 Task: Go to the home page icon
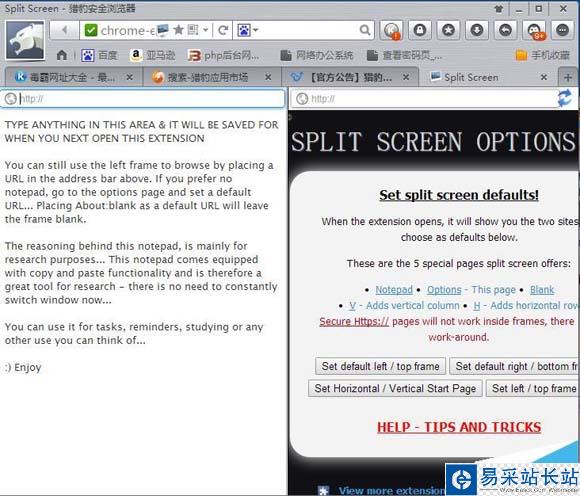pyautogui.click(x=62, y=55)
